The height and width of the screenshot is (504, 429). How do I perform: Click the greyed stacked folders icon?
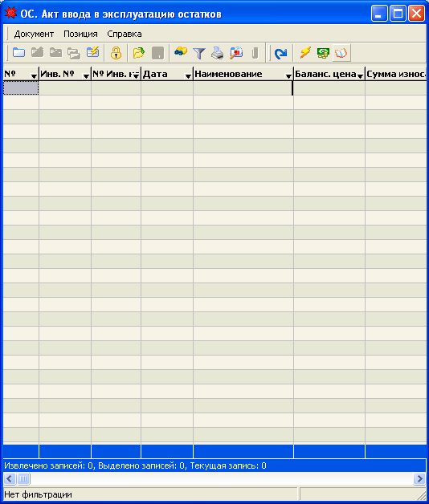[74, 52]
